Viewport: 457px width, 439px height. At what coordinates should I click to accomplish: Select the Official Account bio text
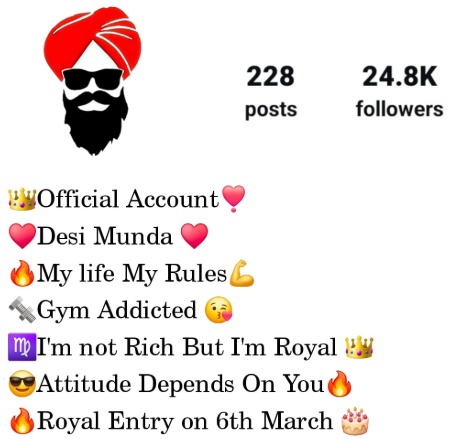128,199
